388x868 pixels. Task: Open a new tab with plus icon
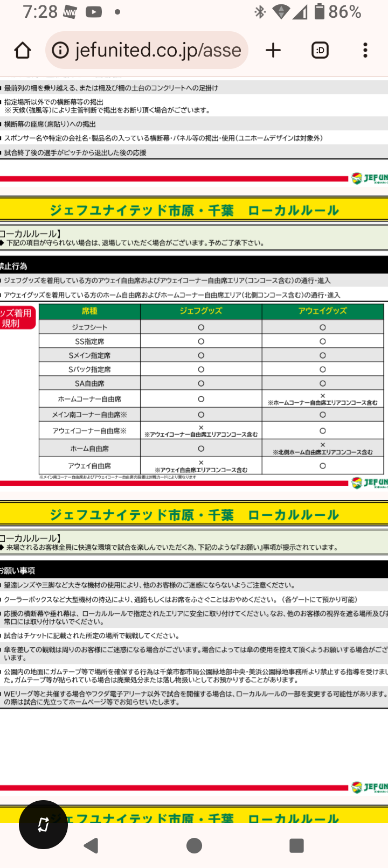point(273,51)
